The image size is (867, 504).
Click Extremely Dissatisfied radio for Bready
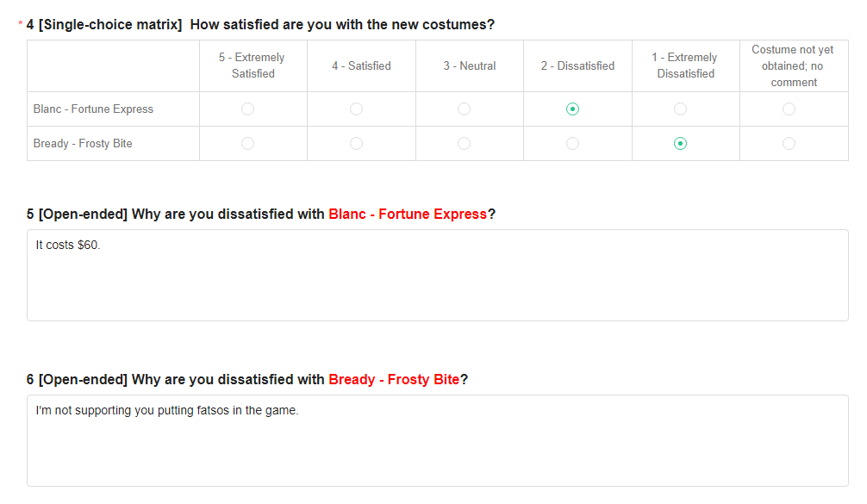(680, 144)
